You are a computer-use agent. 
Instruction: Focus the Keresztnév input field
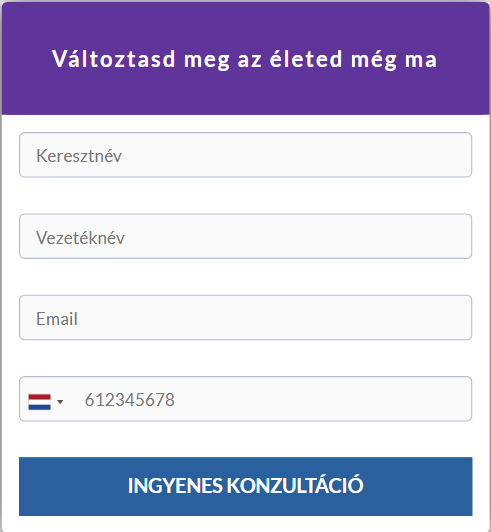tap(245, 155)
